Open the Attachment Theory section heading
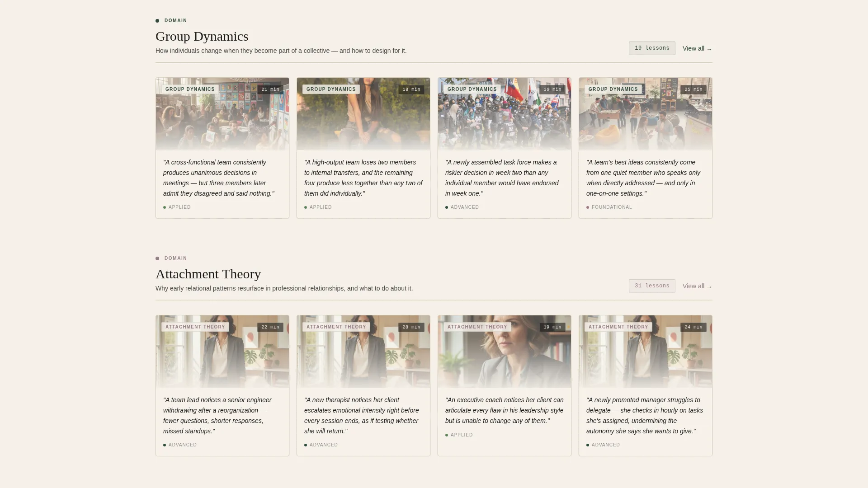This screenshot has width=868, height=488. [208, 274]
